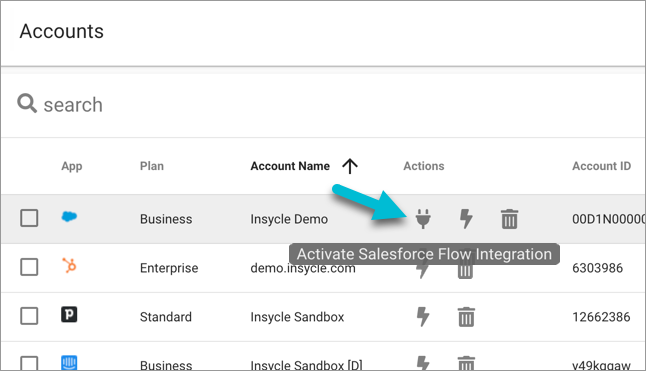This screenshot has height=371, width=646.
Task: Select checkbox for Insycle Sandbox row
Action: [29, 316]
